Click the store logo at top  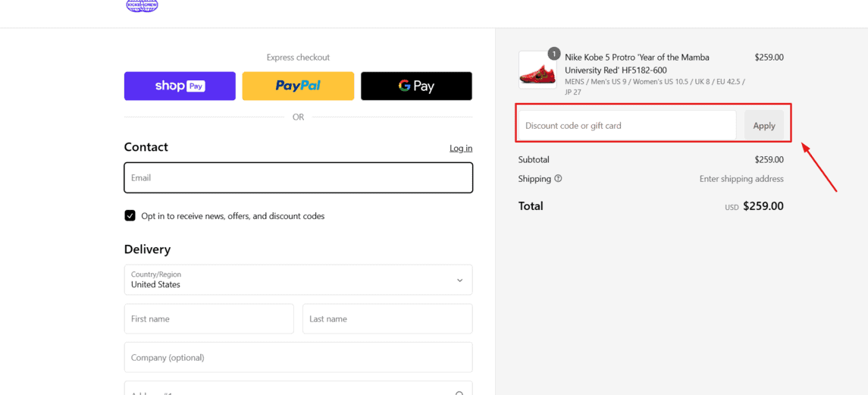pyautogui.click(x=143, y=5)
